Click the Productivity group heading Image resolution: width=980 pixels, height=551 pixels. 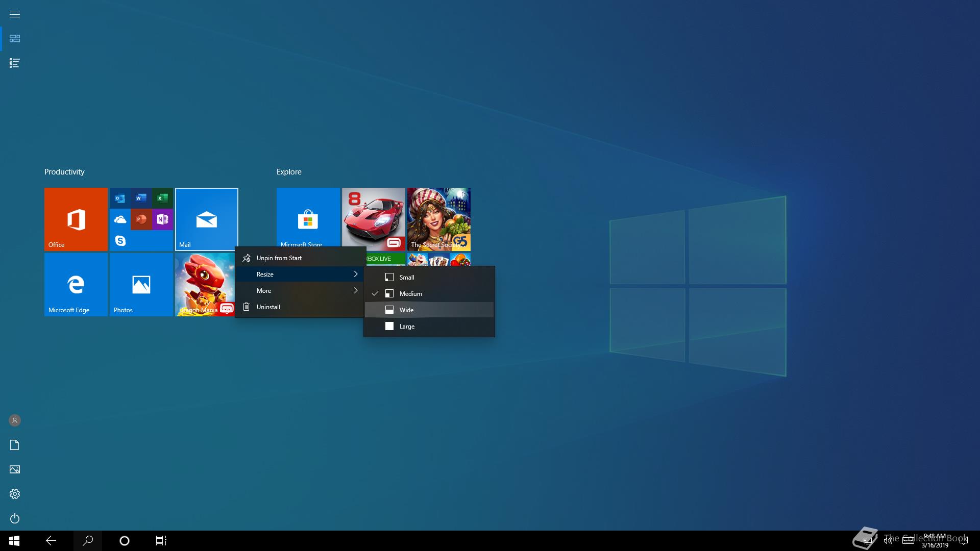pyautogui.click(x=64, y=172)
